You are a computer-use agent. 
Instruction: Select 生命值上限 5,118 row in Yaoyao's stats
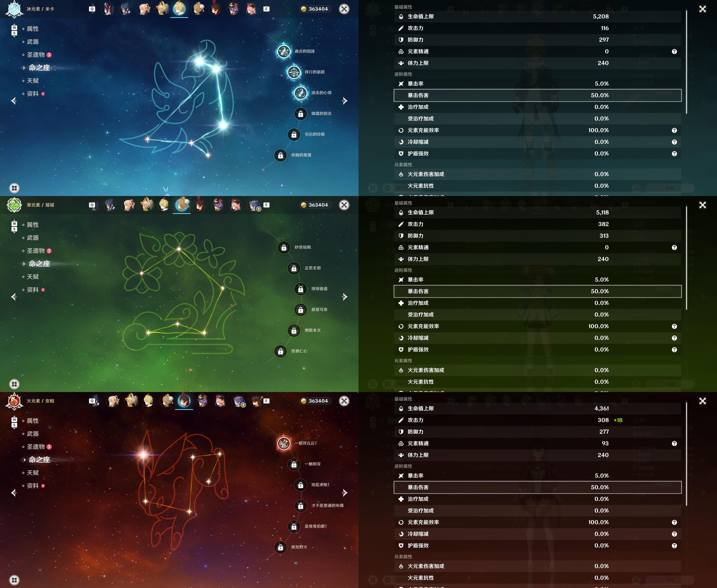click(537, 212)
